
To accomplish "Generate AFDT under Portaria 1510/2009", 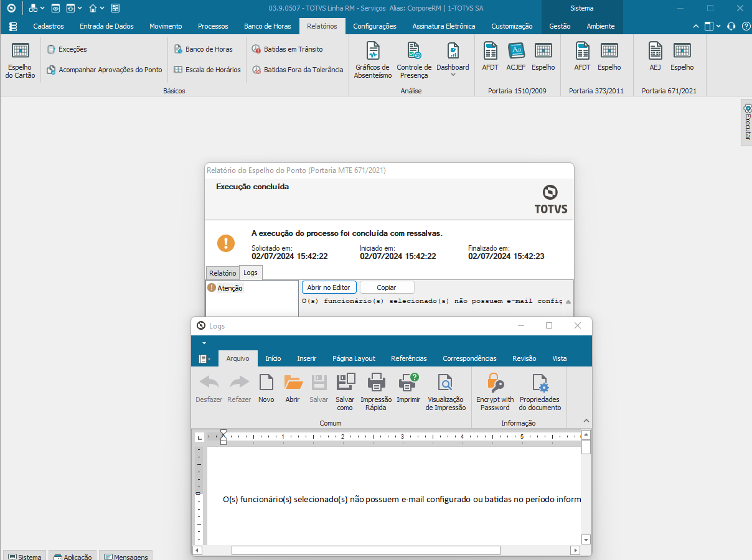I will [x=490, y=57].
